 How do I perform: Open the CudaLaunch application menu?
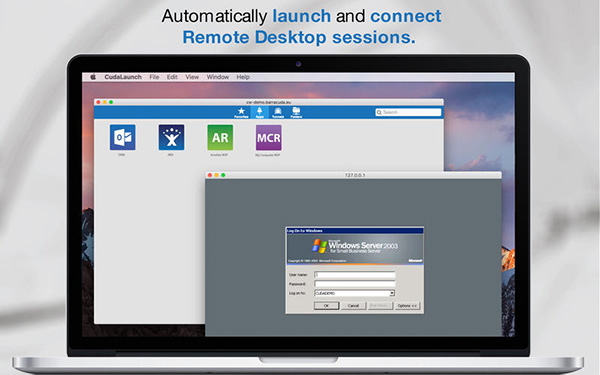coord(123,77)
